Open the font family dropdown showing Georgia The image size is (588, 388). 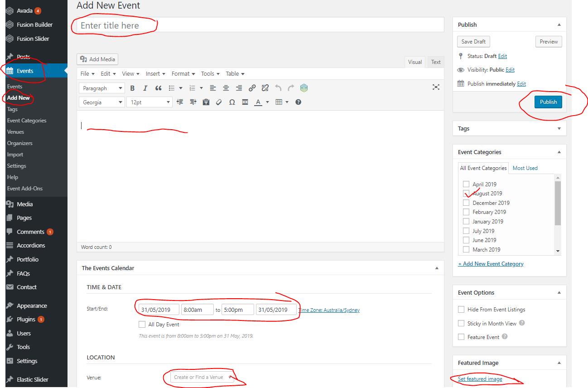(x=101, y=102)
